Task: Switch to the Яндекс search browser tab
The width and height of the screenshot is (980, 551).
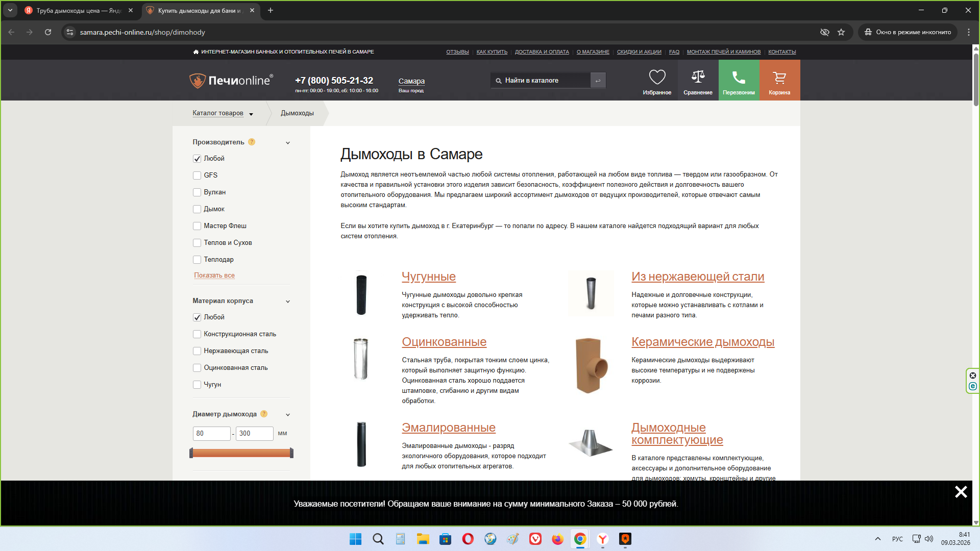Action: coord(78,10)
